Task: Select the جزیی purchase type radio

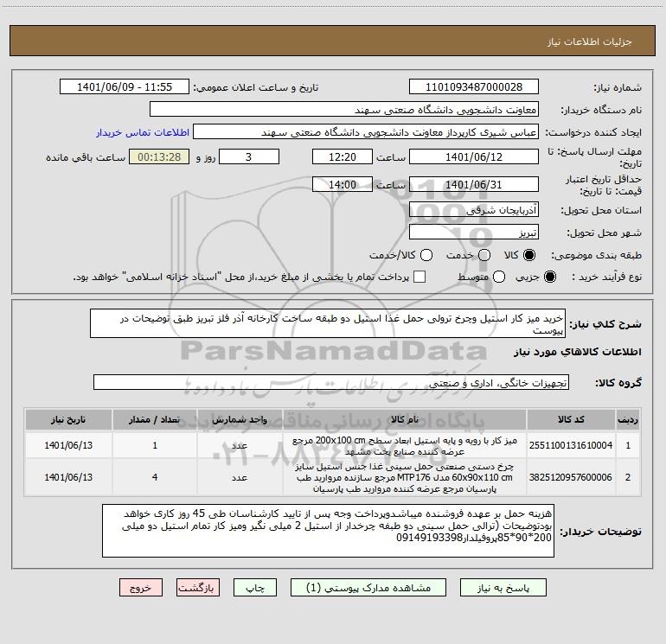Action: [x=549, y=277]
